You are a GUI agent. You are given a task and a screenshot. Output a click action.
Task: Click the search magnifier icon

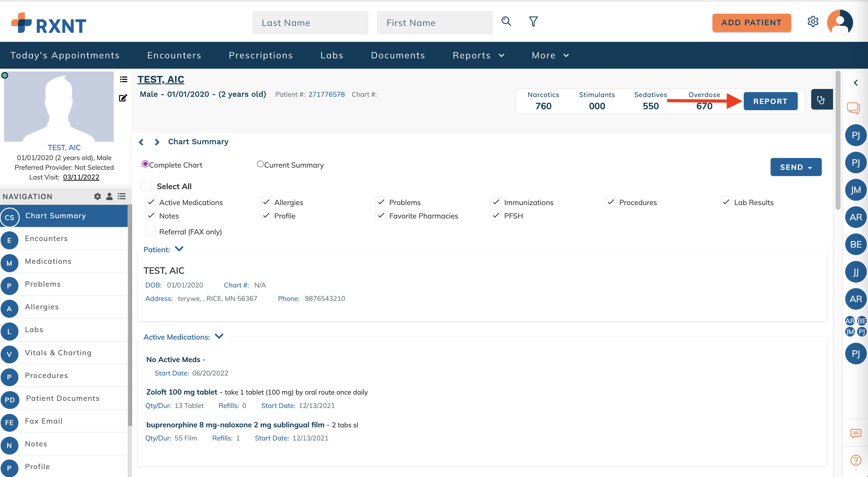[506, 22]
